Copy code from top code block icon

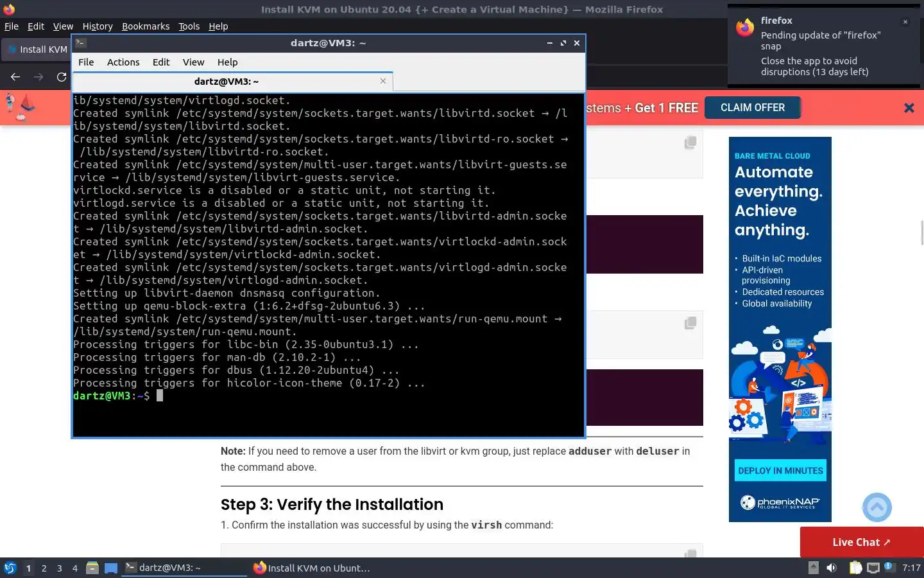coord(690,143)
